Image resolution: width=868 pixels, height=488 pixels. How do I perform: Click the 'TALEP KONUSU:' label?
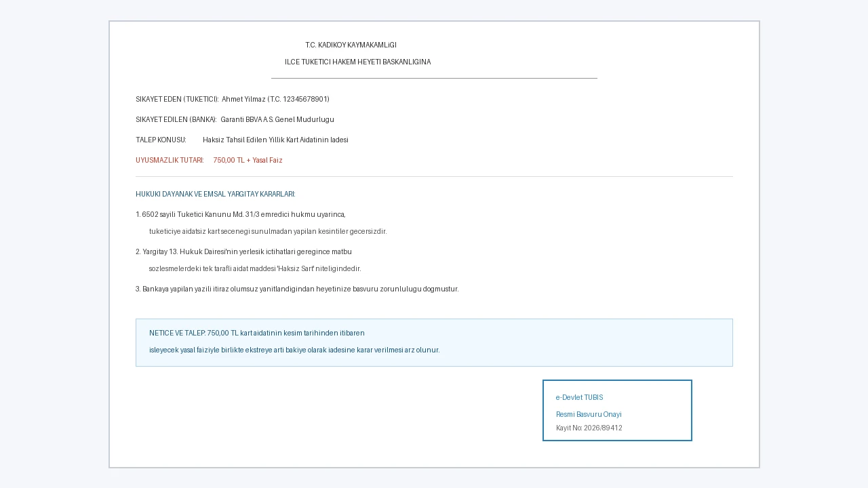click(x=161, y=140)
